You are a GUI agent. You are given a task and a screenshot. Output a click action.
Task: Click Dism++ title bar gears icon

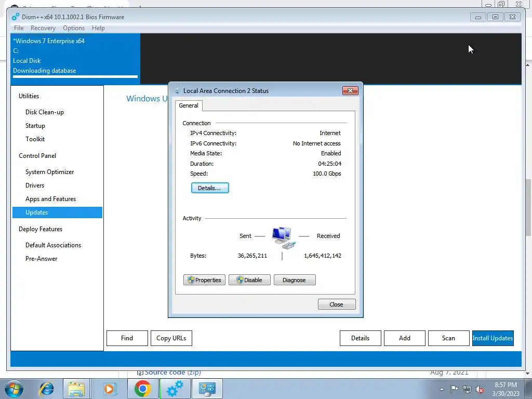[15, 17]
